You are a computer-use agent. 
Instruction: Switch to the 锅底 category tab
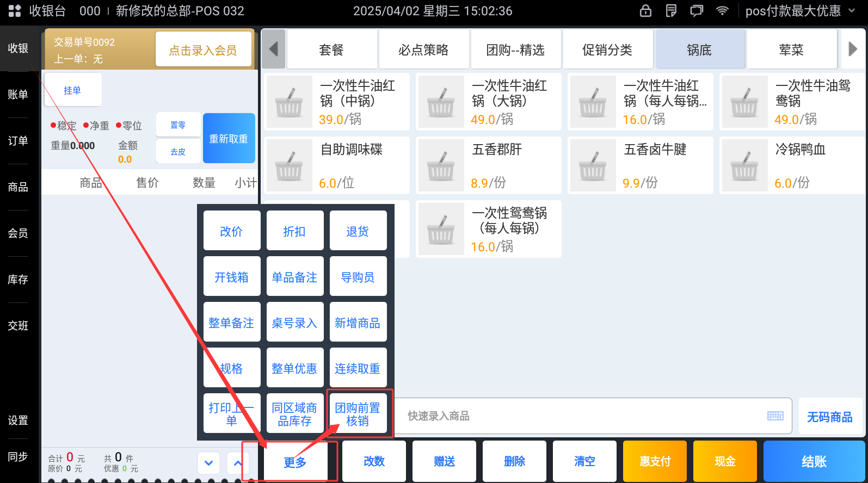click(699, 50)
